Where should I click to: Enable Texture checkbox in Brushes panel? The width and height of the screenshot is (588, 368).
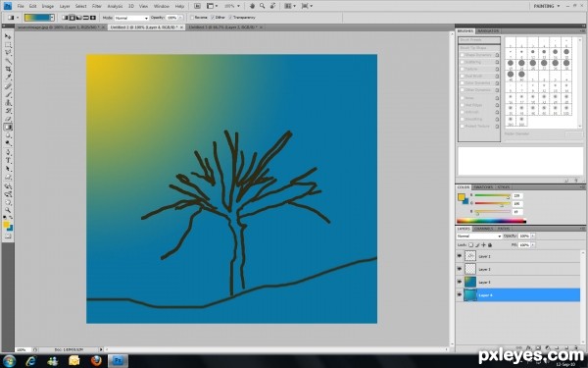click(463, 69)
